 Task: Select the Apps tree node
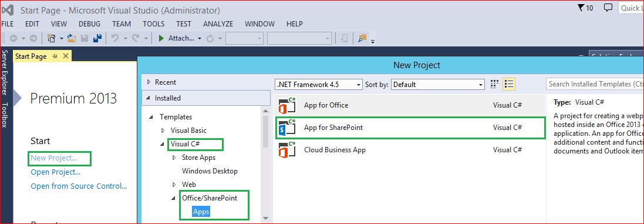click(201, 212)
